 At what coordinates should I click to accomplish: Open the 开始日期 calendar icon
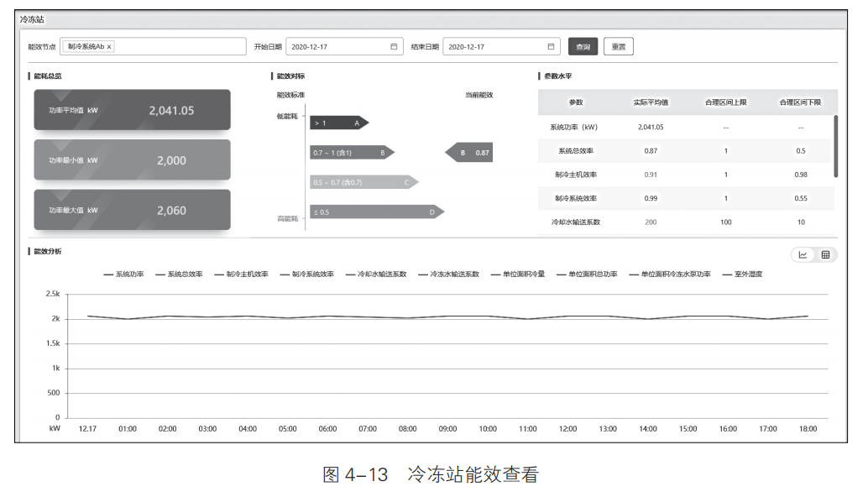point(395,46)
